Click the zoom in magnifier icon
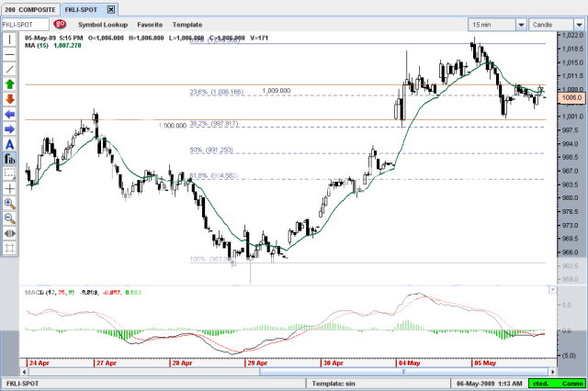This screenshot has width=588, height=391. click(9, 203)
